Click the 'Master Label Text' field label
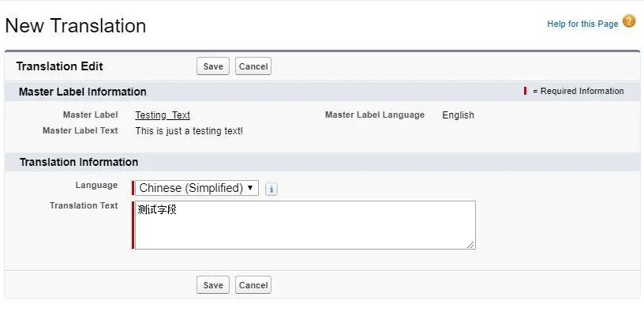 (x=80, y=130)
